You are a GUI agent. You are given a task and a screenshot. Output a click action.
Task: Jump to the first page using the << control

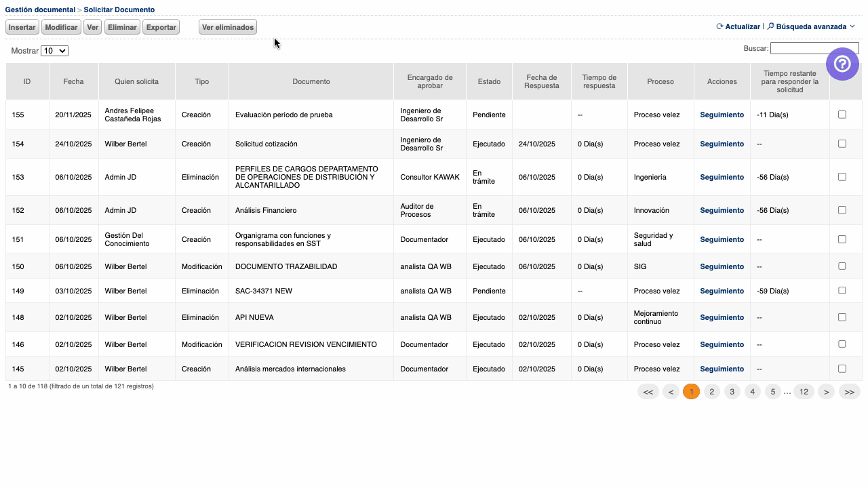click(x=648, y=392)
